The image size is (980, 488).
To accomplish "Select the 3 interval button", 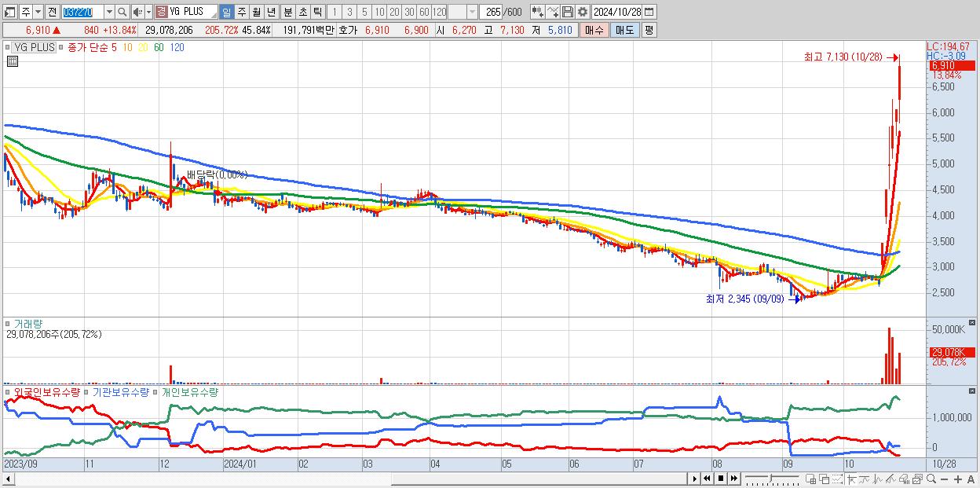I will (349, 12).
